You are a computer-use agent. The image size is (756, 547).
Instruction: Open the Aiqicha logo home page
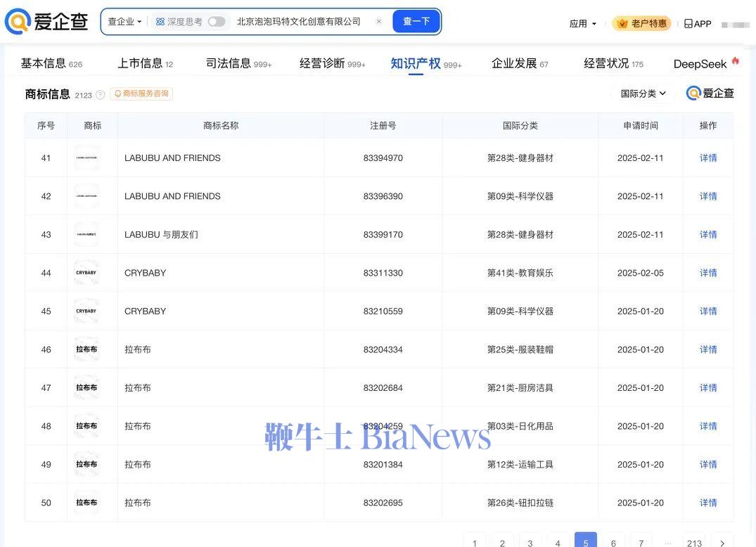pyautogui.click(x=46, y=22)
